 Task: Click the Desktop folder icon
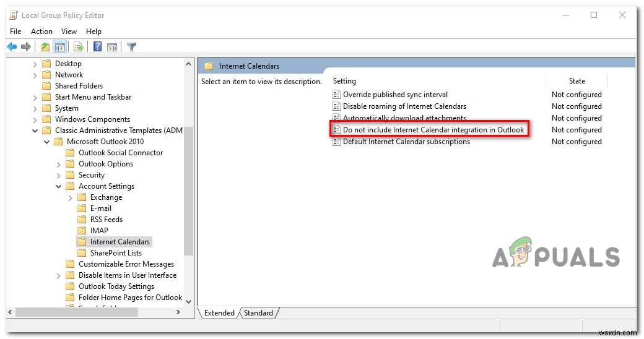pyautogui.click(x=47, y=64)
